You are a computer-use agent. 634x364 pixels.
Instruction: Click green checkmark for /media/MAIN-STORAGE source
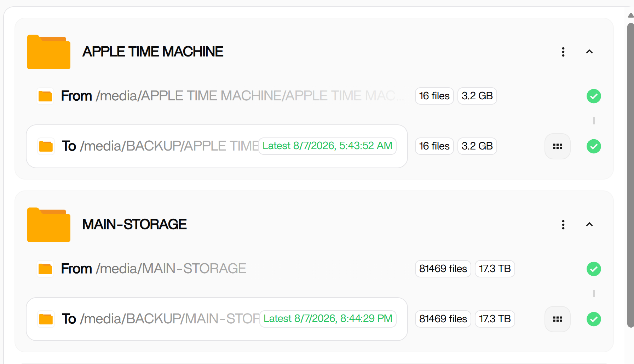point(594,269)
